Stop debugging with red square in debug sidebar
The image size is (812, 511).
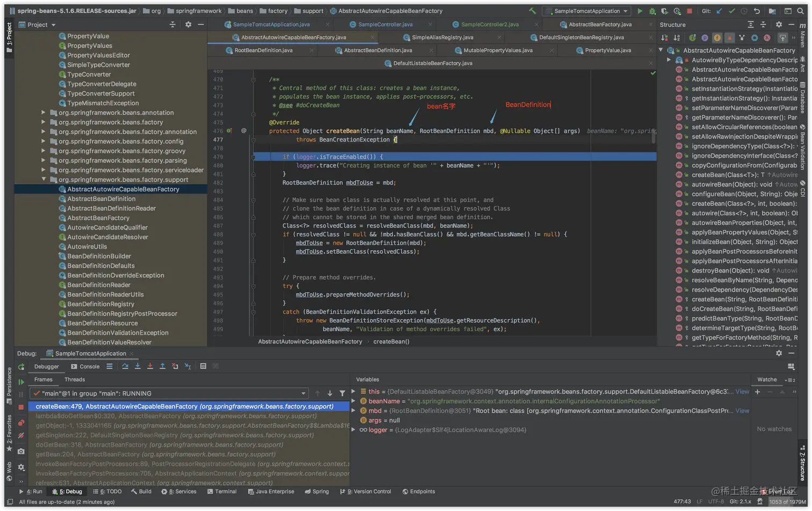pos(21,407)
